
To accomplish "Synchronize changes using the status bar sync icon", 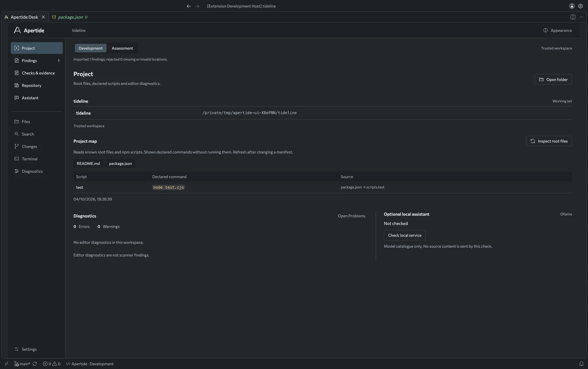I will point(35,364).
